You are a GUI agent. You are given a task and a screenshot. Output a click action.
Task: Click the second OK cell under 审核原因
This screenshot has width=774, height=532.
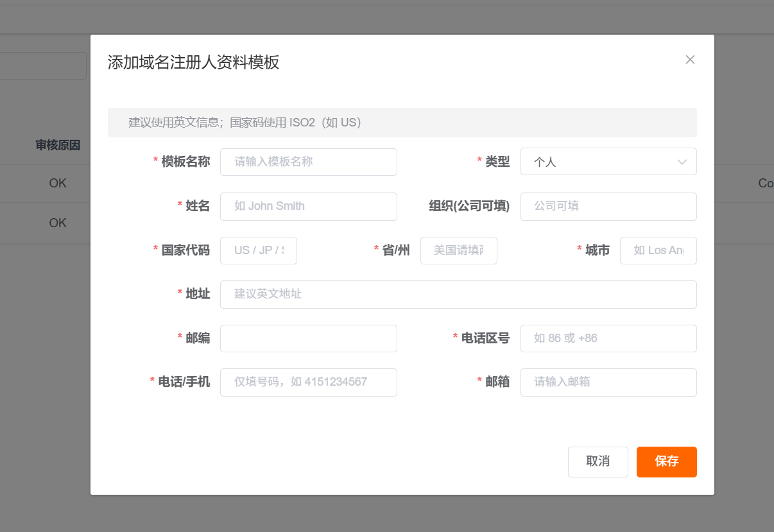click(x=58, y=223)
